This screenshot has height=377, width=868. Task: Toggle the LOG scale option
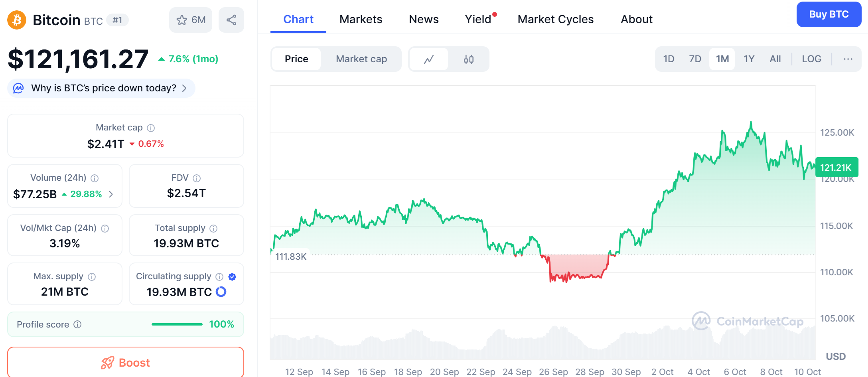[811, 59]
